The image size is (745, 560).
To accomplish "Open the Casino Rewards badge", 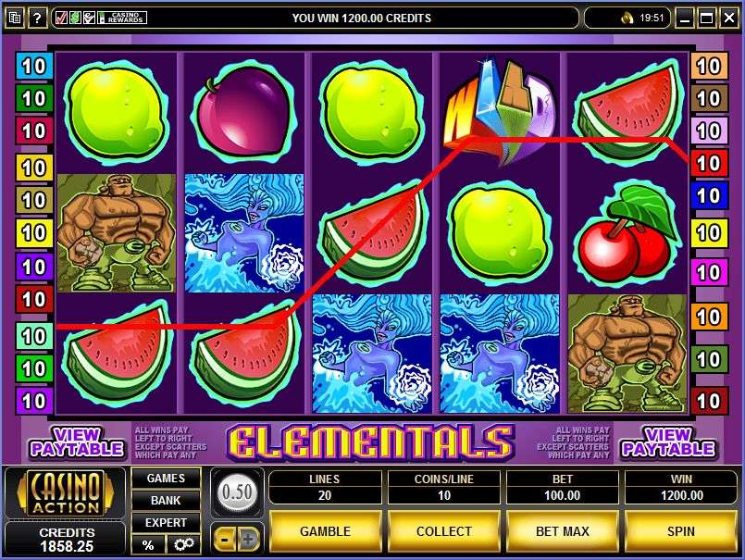I will click(122, 19).
